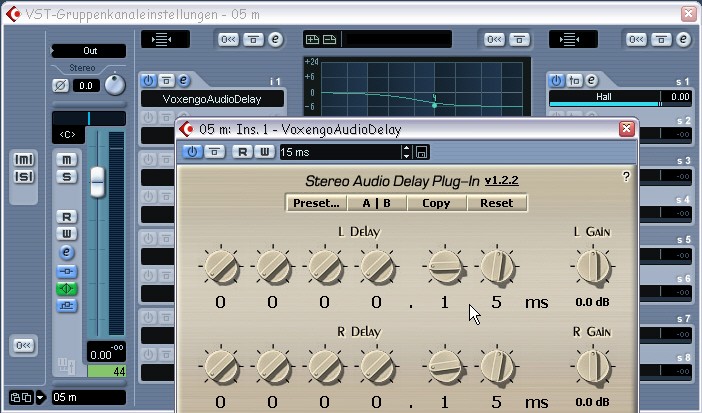The width and height of the screenshot is (702, 413).
Task: Click the e button in the inserts header
Action: click(275, 39)
